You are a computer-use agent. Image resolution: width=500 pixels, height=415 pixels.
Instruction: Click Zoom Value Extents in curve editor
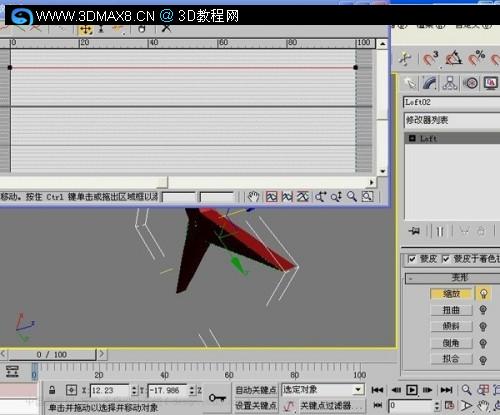point(287,197)
